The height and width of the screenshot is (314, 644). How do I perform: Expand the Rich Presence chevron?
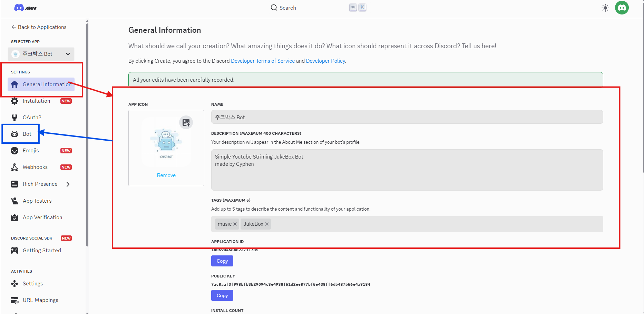68,184
